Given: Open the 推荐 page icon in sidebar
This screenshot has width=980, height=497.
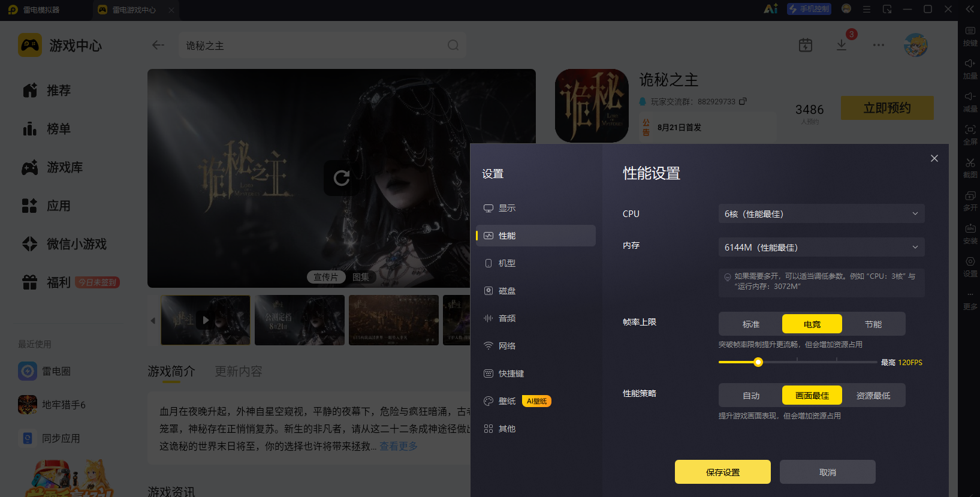Looking at the screenshot, I should coord(30,91).
